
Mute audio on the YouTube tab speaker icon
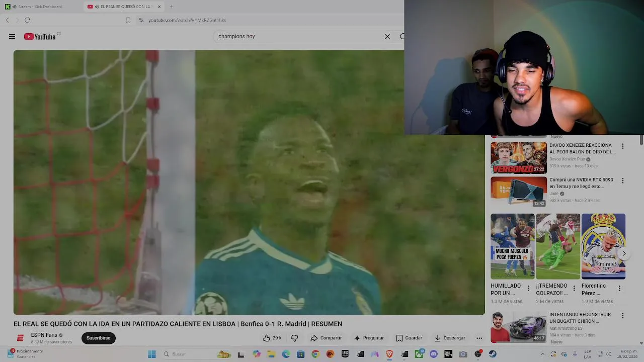click(97, 7)
